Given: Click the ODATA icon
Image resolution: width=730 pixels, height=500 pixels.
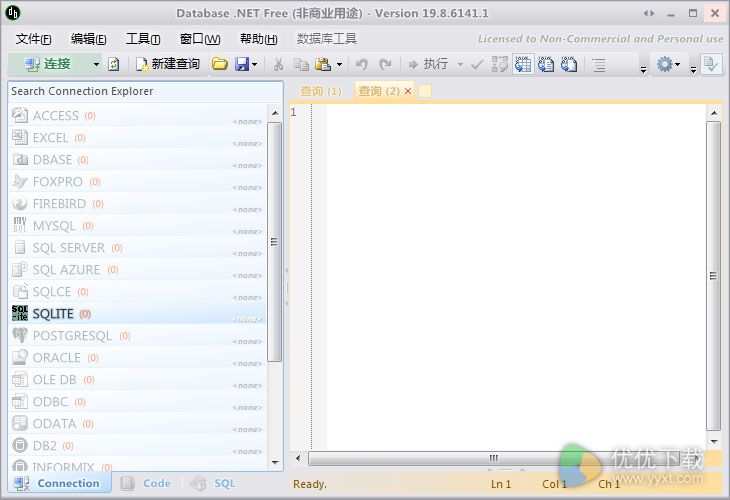Looking at the screenshot, I should [x=20, y=423].
